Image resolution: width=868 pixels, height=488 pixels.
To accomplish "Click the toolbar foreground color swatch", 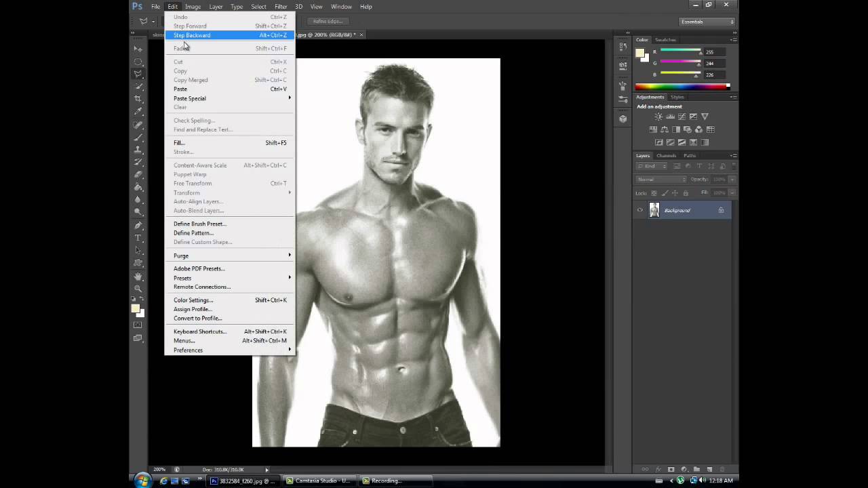I will [x=136, y=309].
